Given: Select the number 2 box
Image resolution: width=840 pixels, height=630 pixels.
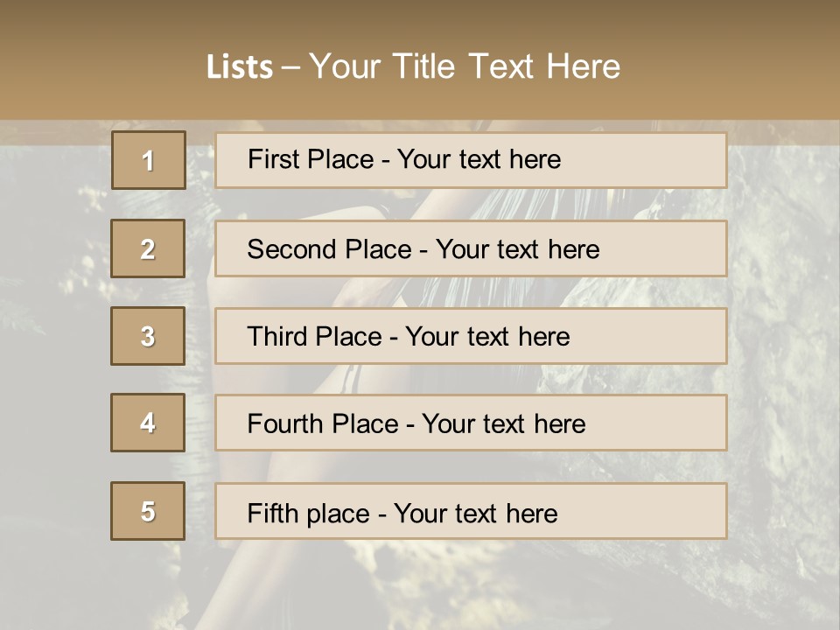Looking at the screenshot, I should click(x=148, y=248).
